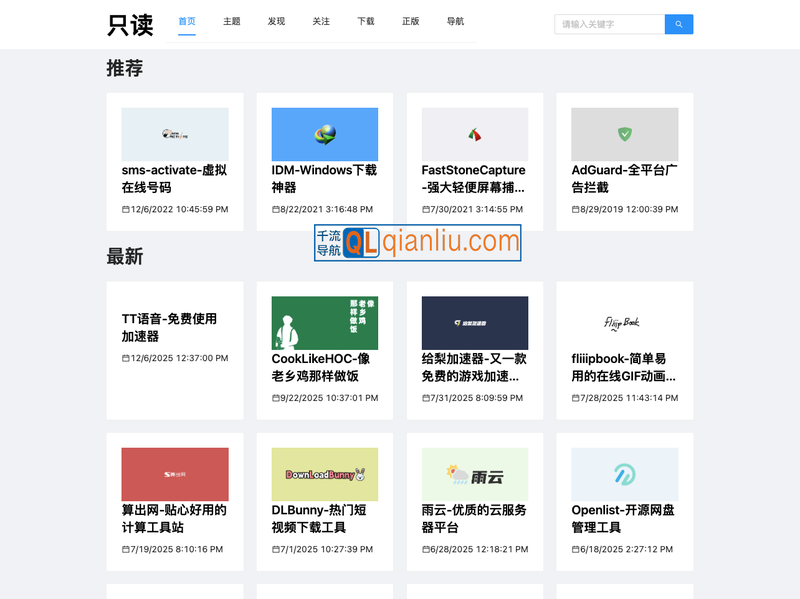Select the 关注 navigation link
This screenshot has width=800, height=599.
coord(320,21)
